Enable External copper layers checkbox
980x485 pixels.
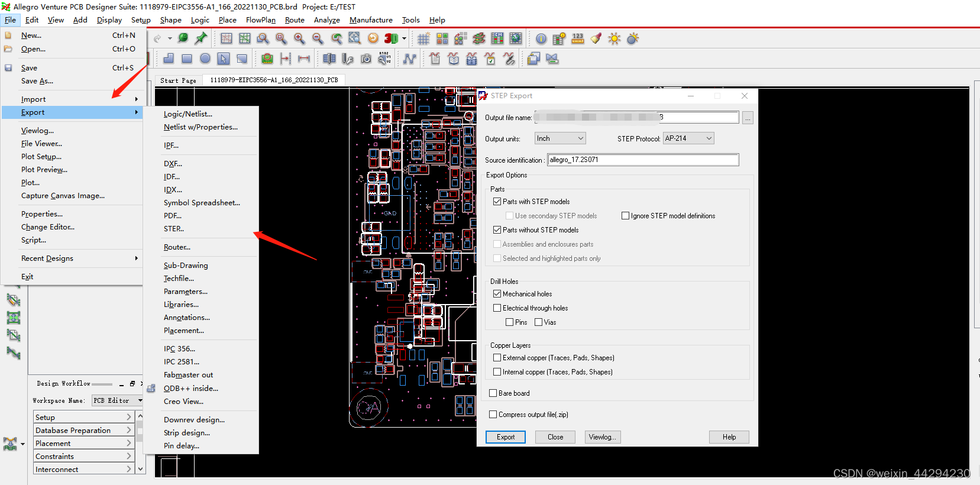point(497,358)
